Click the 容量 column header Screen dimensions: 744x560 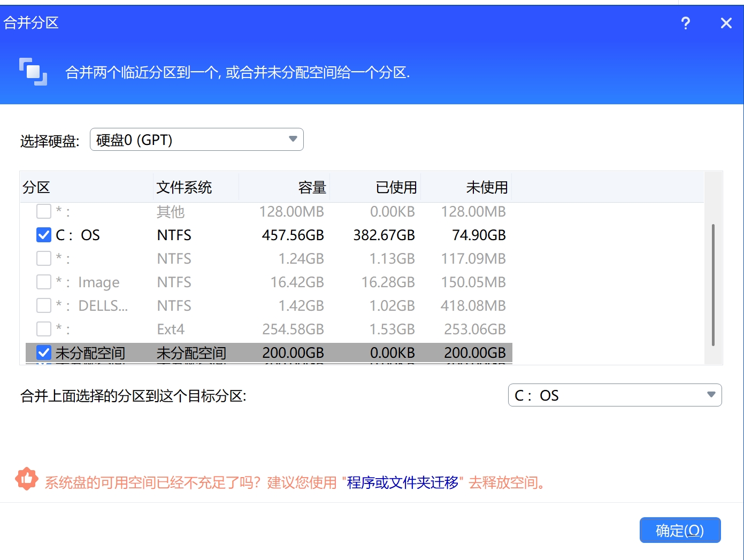point(312,187)
